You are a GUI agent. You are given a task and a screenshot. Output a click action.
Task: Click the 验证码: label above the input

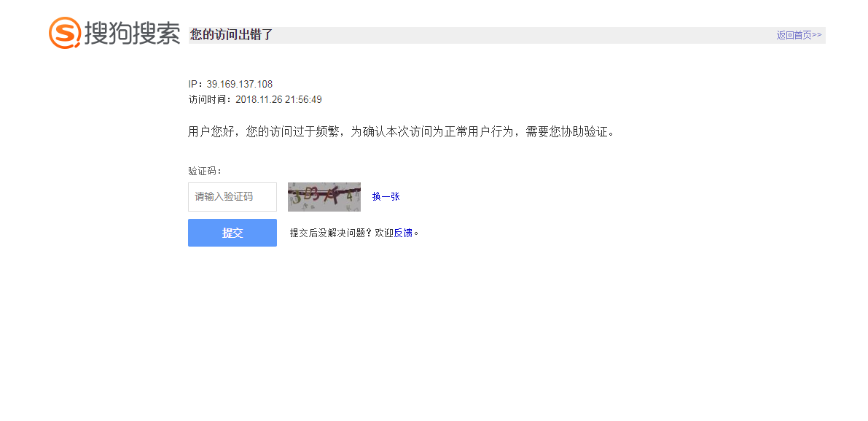pyautogui.click(x=205, y=171)
